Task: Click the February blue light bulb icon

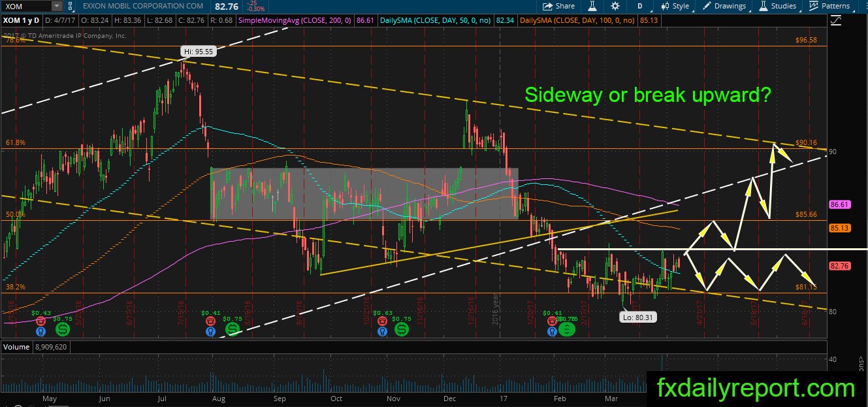Action: point(553,331)
